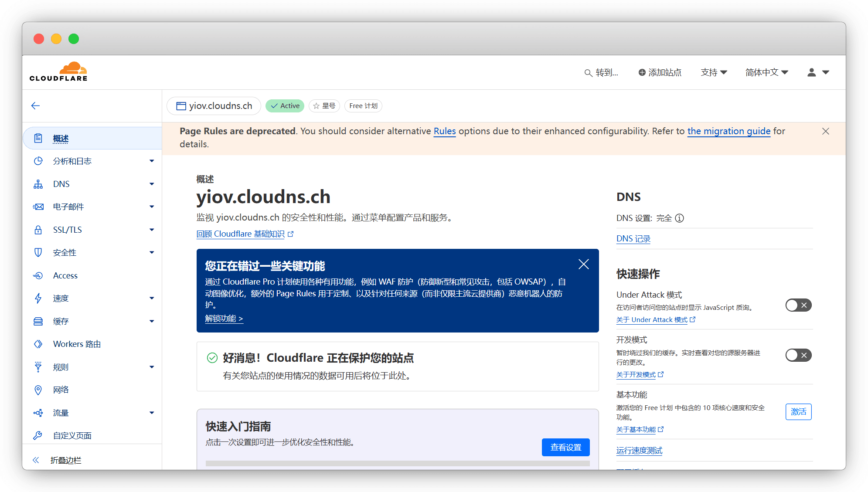This screenshot has height=492, width=868.
Task: Toggle Under Attack mode switch
Action: coord(798,305)
